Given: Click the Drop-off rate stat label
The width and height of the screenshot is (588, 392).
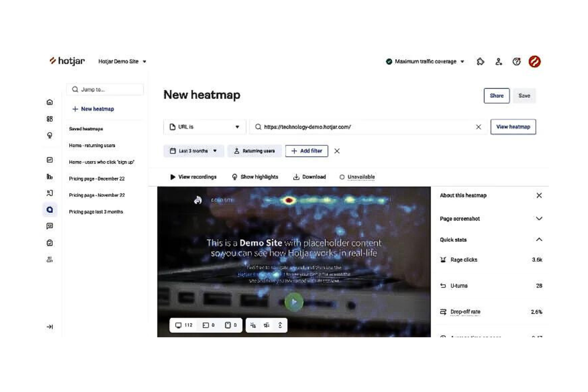Looking at the screenshot, I should (x=465, y=312).
